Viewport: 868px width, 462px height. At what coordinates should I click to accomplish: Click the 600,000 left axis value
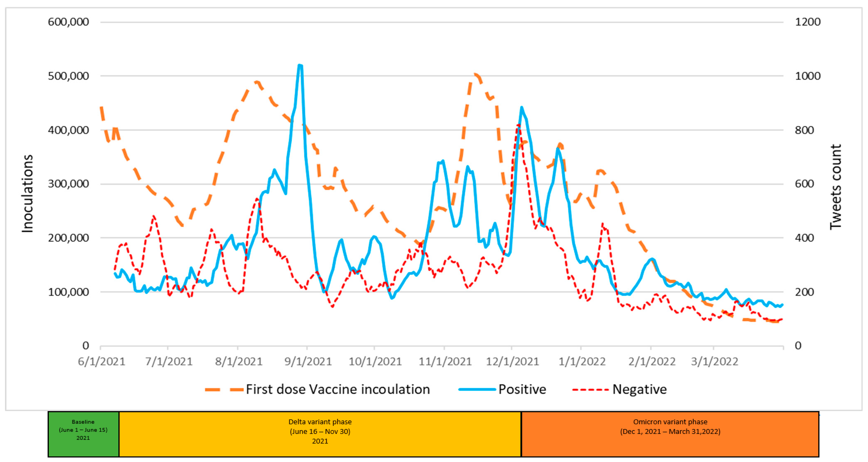(x=69, y=22)
